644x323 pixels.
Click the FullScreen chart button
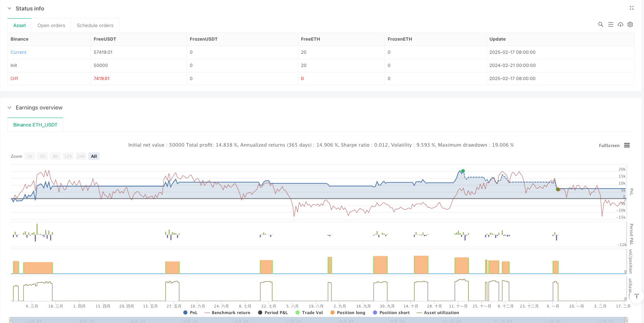(x=609, y=145)
